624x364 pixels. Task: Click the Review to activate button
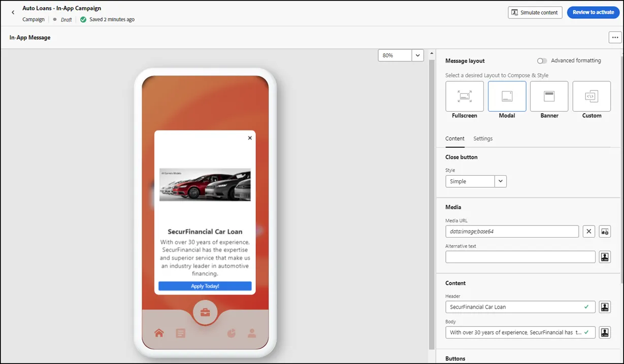594,12
